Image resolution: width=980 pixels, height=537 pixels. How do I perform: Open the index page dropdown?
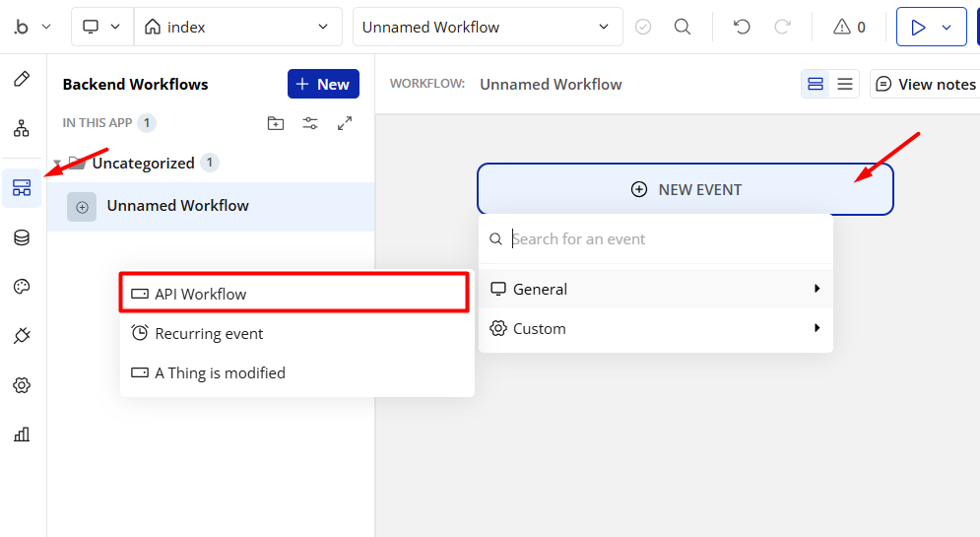coord(237,27)
